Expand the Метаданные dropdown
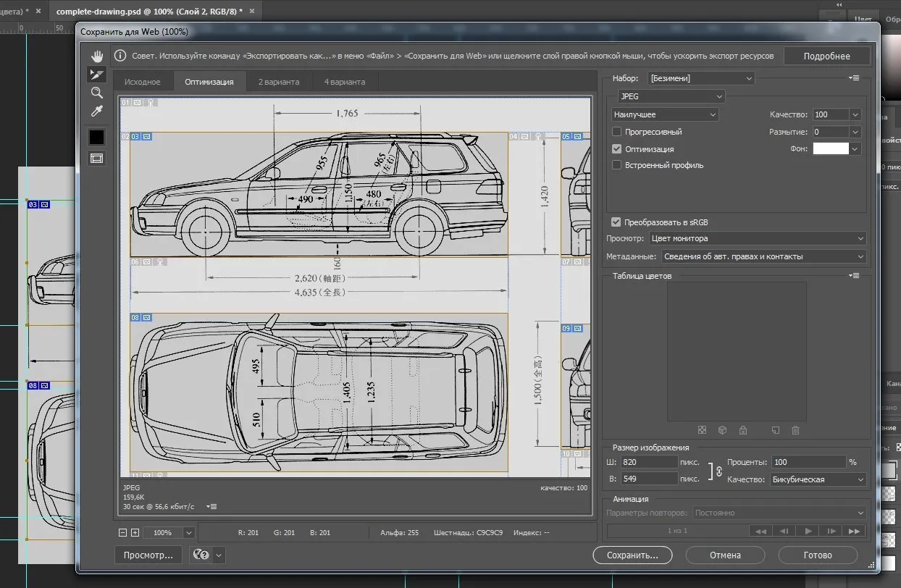The width and height of the screenshot is (901, 588). tap(763, 256)
